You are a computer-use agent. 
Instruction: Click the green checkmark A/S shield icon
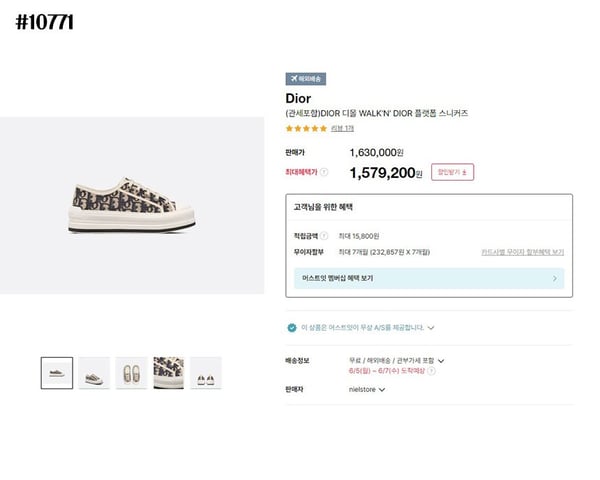point(292,327)
